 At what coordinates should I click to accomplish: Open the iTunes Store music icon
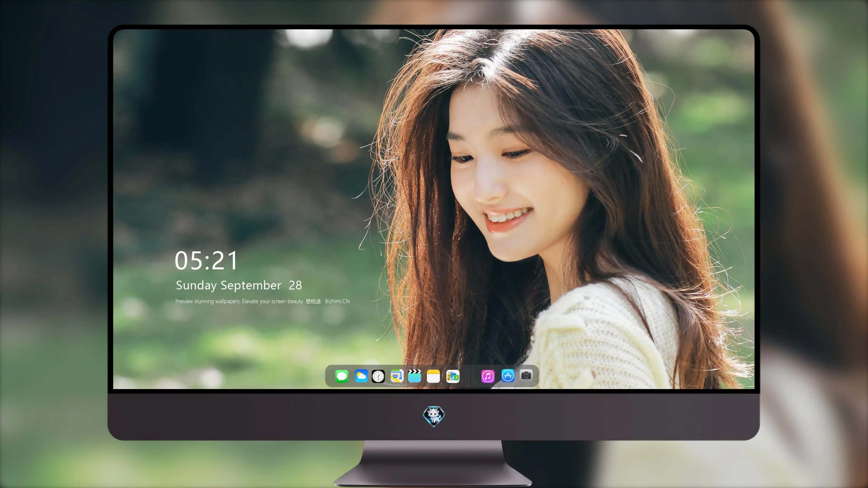488,376
